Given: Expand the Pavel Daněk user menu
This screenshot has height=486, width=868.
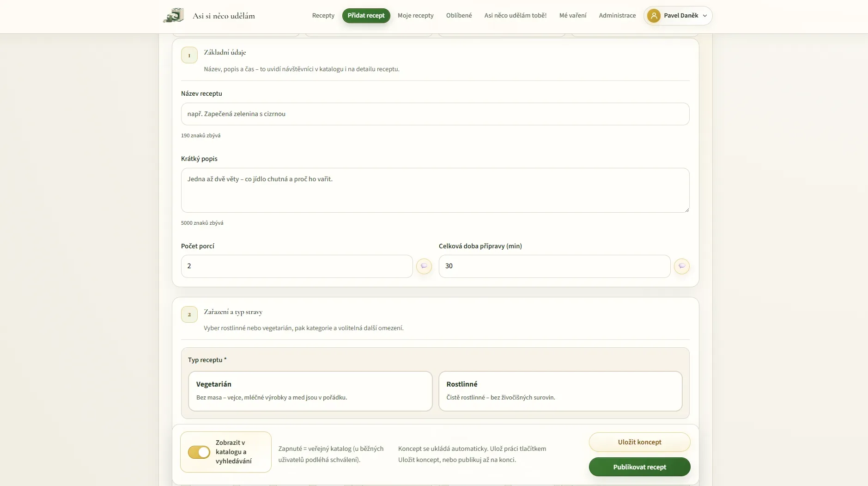Looking at the screenshot, I should point(678,16).
